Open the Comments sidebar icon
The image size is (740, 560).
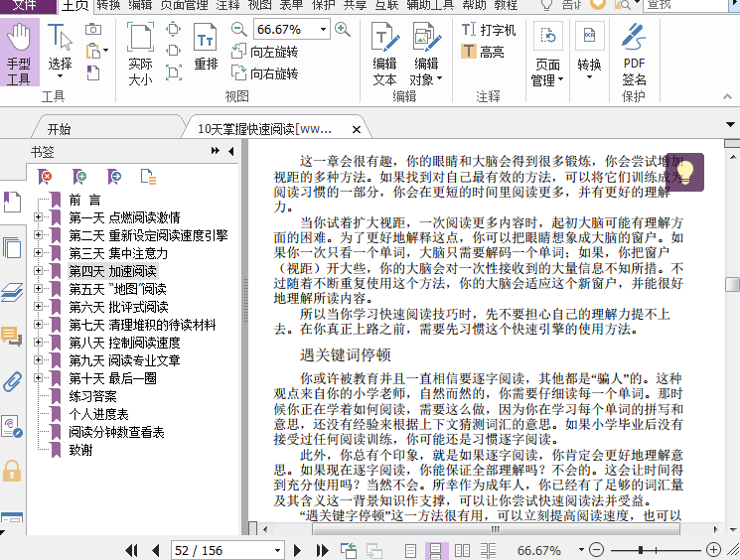(12, 337)
